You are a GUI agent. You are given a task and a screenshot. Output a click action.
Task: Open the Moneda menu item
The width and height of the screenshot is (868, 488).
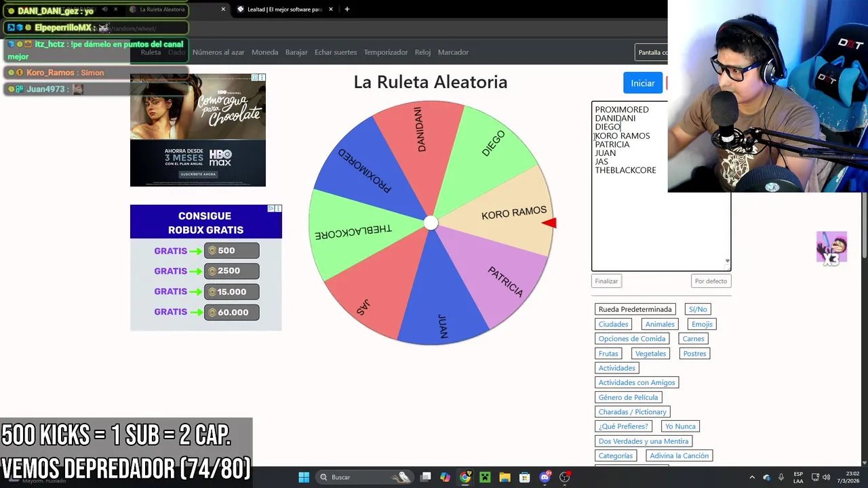pyautogui.click(x=264, y=52)
